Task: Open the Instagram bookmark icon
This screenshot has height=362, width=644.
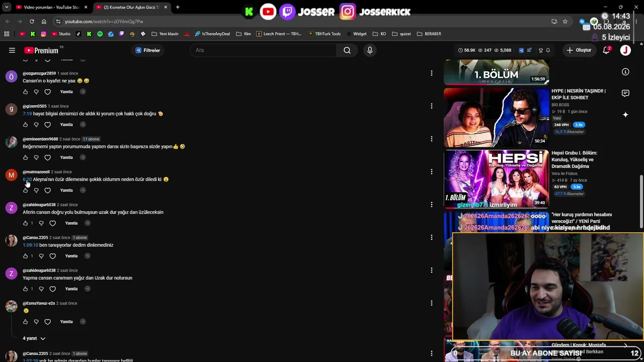Action: [44, 34]
